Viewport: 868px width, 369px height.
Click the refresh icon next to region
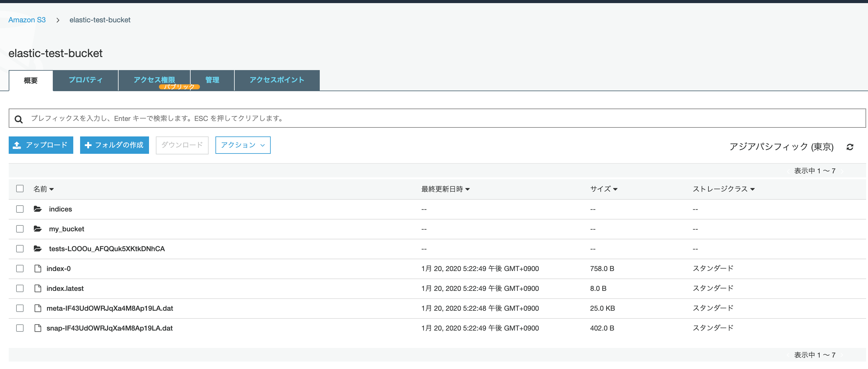click(x=849, y=147)
